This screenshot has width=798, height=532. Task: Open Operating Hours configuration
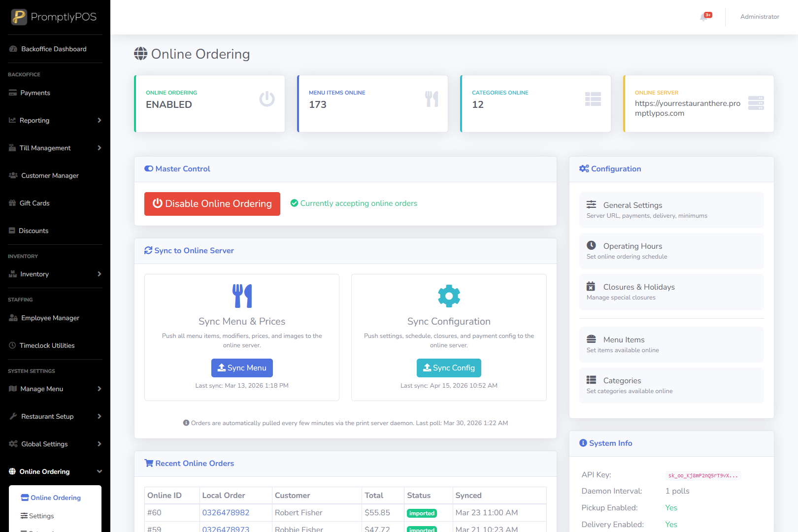tap(671, 251)
